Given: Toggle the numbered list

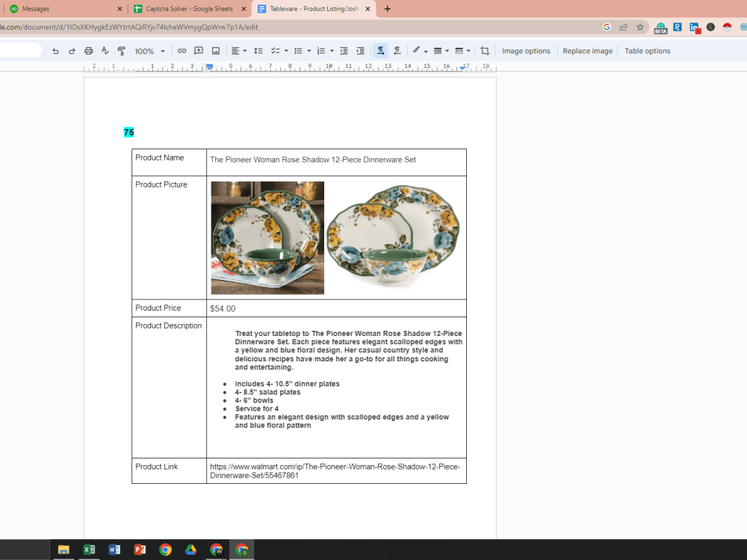Looking at the screenshot, I should point(321,51).
